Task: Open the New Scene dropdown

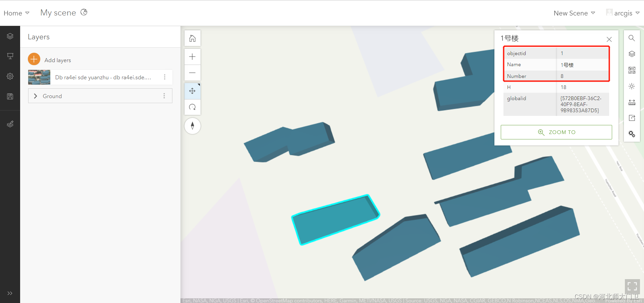Action: click(574, 13)
